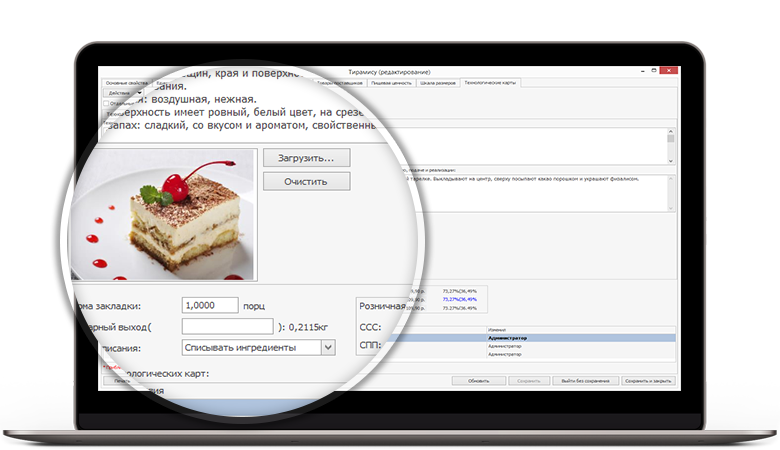
Task: Click up arrow of upper text area scrollbar
Action: [x=671, y=131]
